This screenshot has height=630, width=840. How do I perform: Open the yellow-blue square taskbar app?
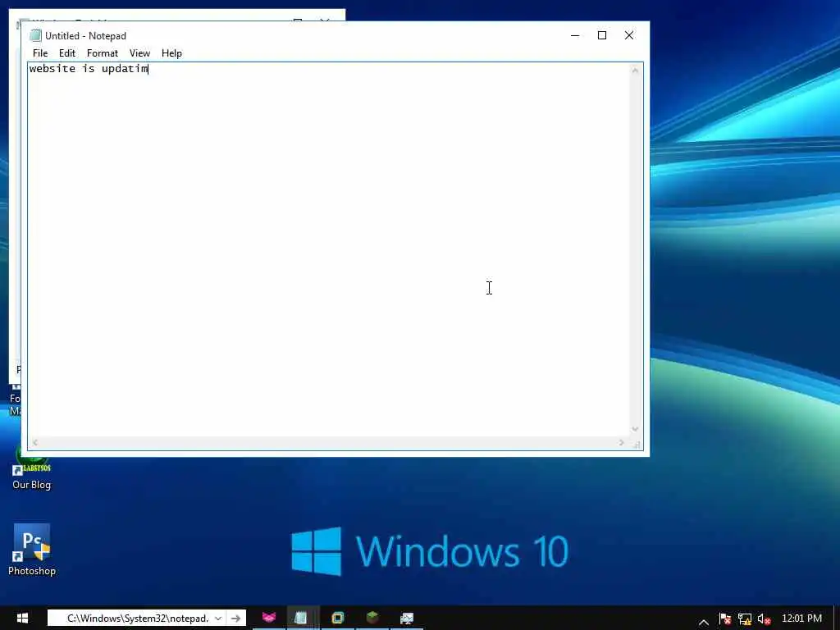point(337,619)
